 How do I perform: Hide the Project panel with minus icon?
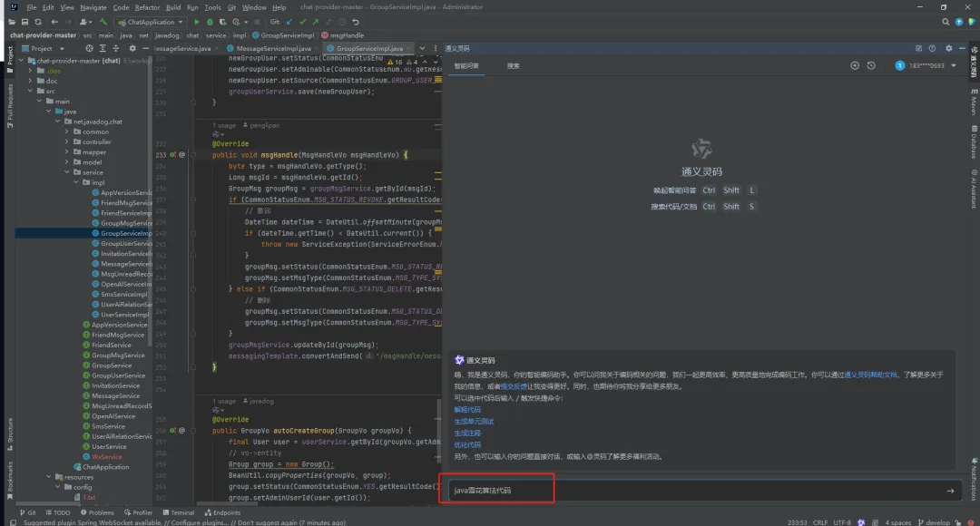(145, 48)
